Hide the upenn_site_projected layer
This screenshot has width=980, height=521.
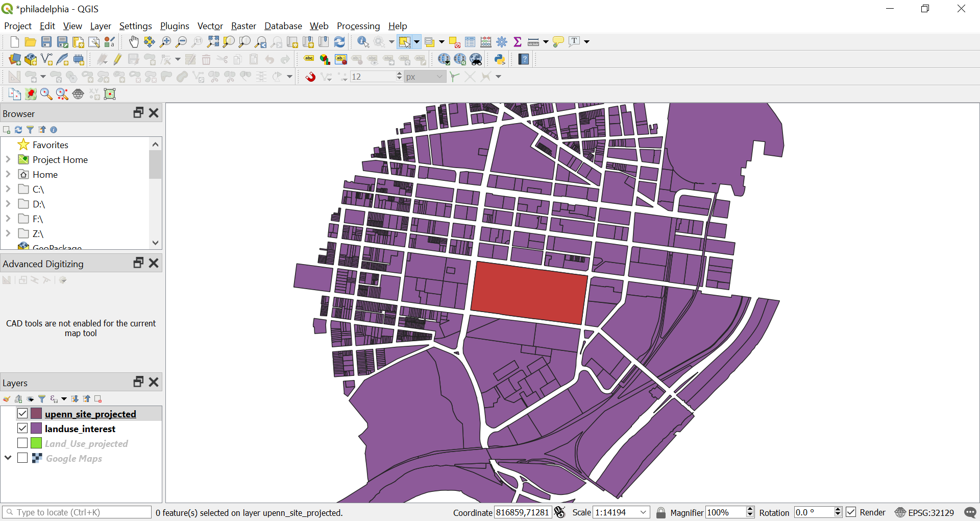(22, 413)
